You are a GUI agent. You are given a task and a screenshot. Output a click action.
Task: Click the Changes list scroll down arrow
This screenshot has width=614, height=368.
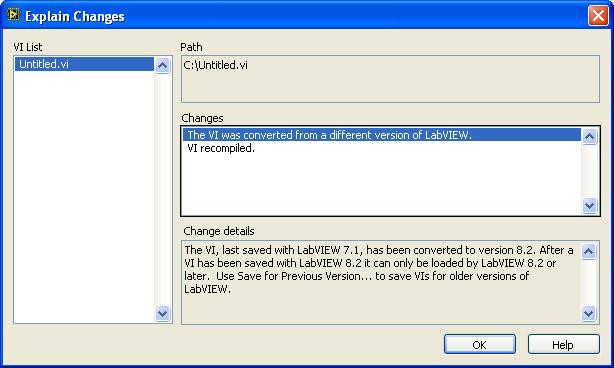coord(589,206)
